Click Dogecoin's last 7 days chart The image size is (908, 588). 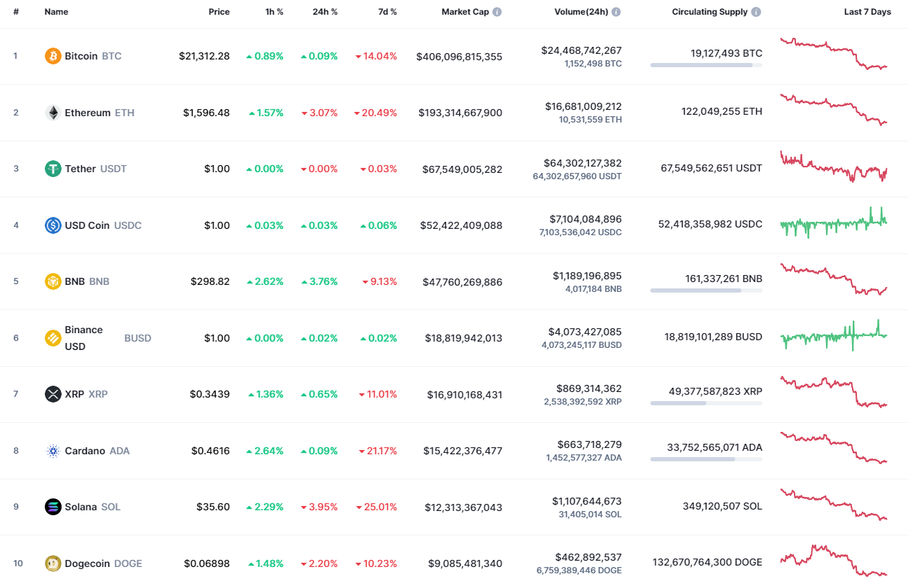click(x=833, y=560)
